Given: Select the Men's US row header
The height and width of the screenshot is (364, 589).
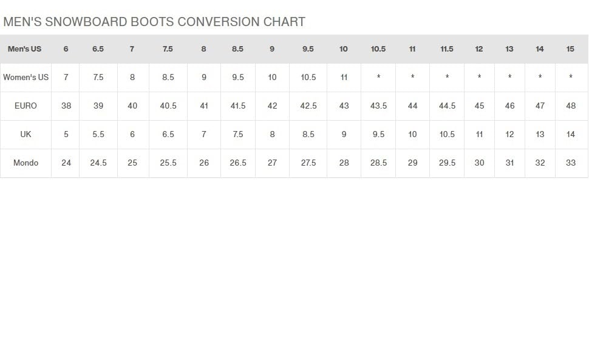Looking at the screenshot, I should pyautogui.click(x=25, y=49).
